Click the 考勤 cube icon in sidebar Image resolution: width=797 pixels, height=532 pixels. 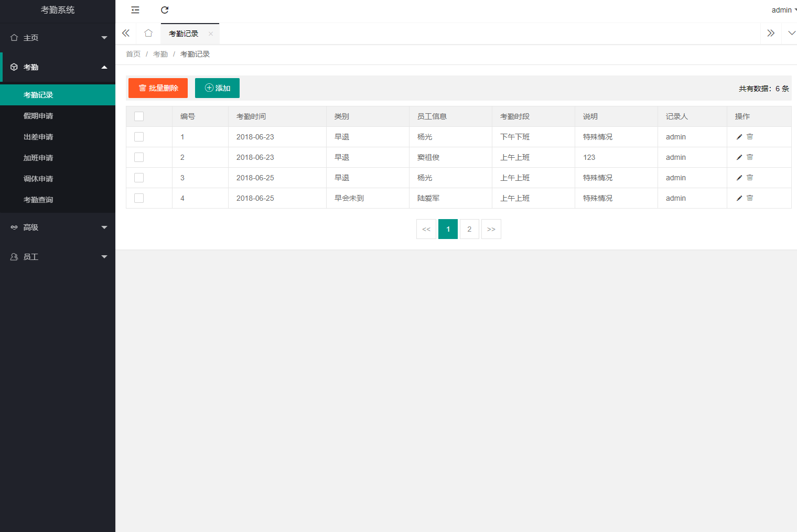[x=14, y=67]
